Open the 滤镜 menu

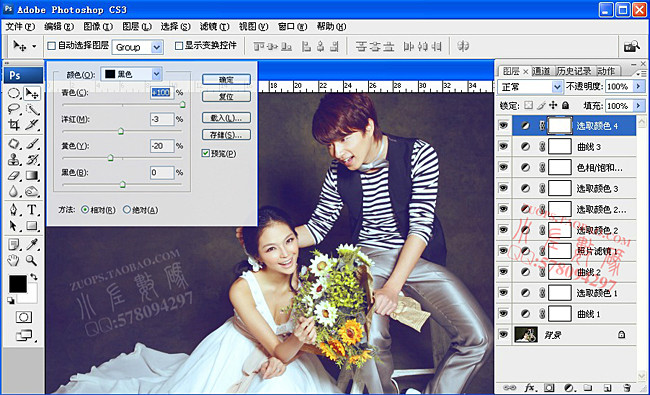[214, 27]
